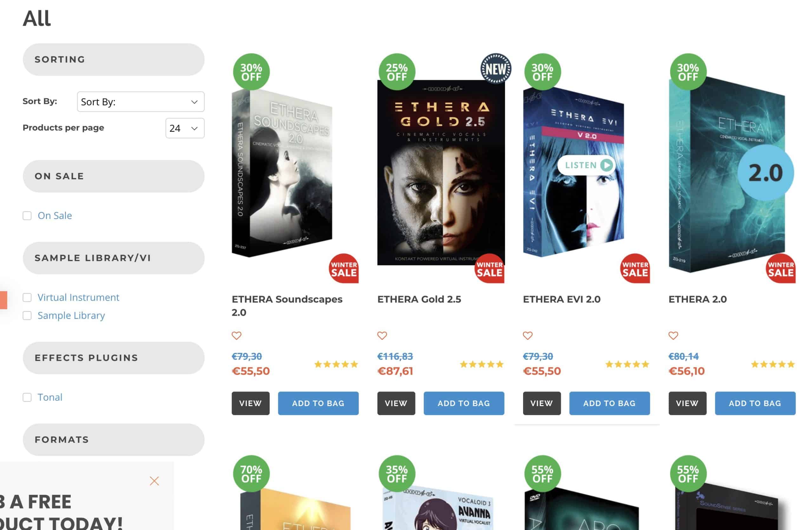
Task: Enable the On Sale checkbox
Action: point(27,216)
